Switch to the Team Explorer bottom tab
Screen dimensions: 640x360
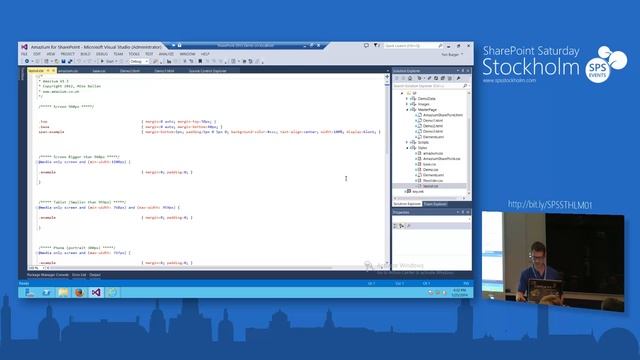(x=435, y=204)
